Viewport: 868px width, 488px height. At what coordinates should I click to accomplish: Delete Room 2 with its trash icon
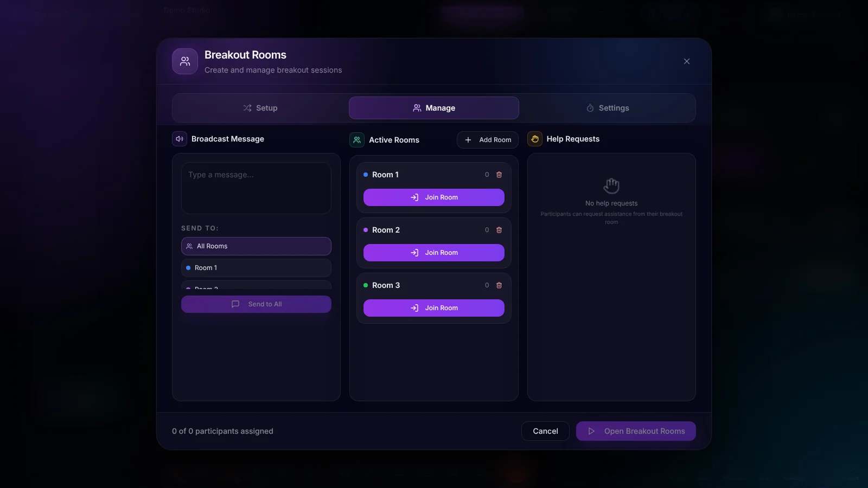[x=499, y=230]
